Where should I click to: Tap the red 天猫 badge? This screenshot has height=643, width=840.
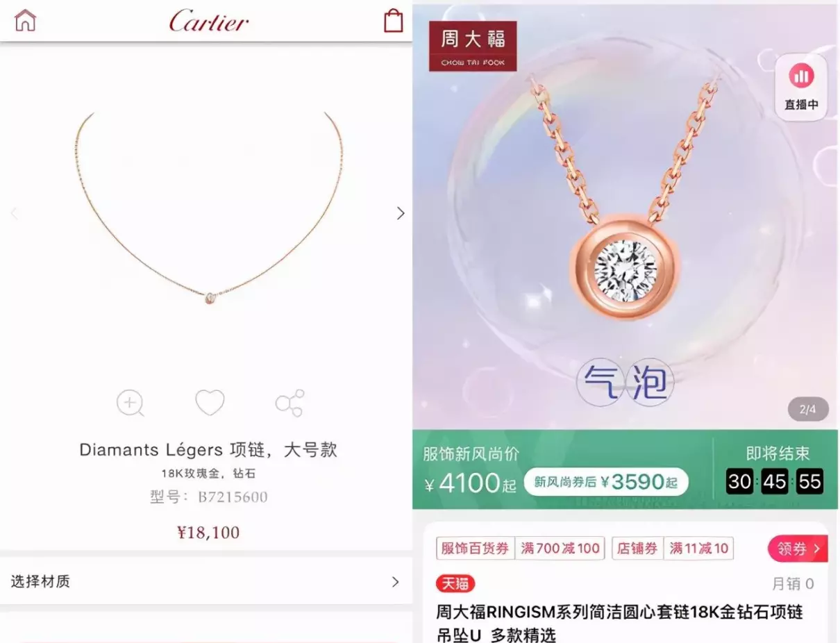point(455,584)
